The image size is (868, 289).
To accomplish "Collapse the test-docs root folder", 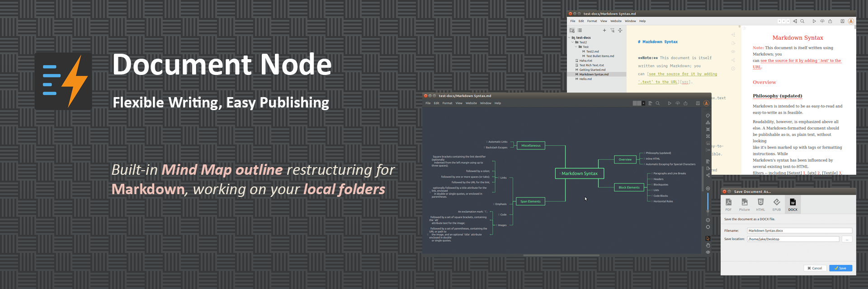I will tap(569, 38).
